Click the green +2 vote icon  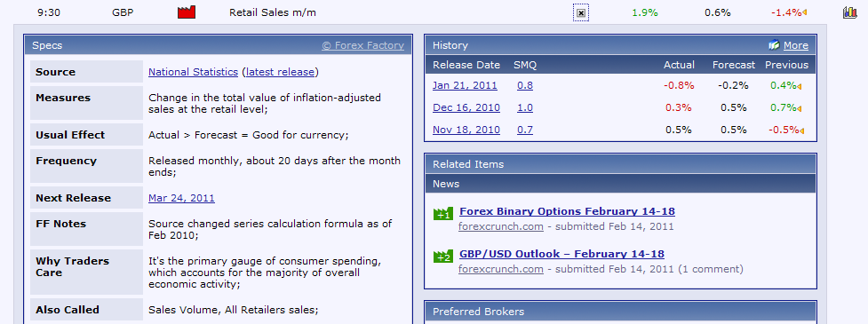(x=443, y=256)
